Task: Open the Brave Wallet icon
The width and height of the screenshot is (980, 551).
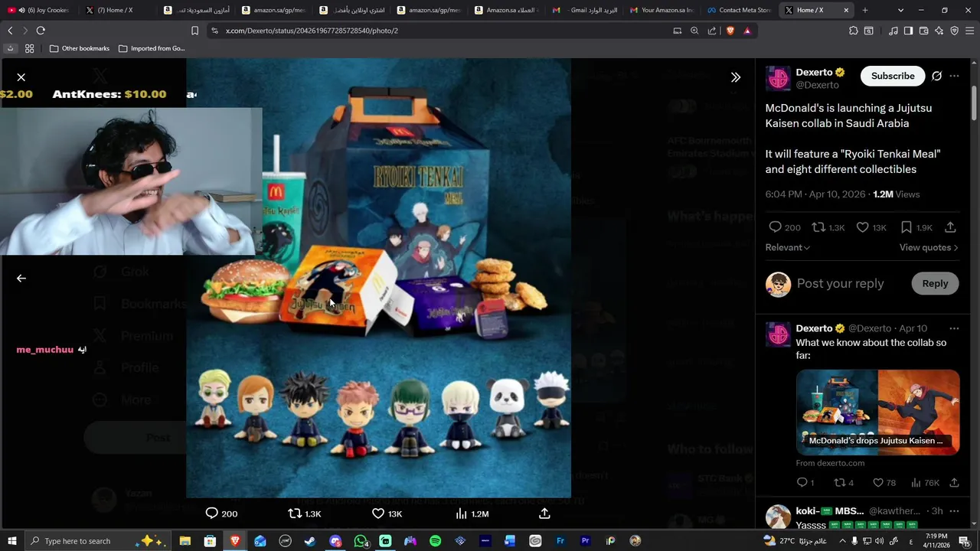Action: click(x=924, y=31)
